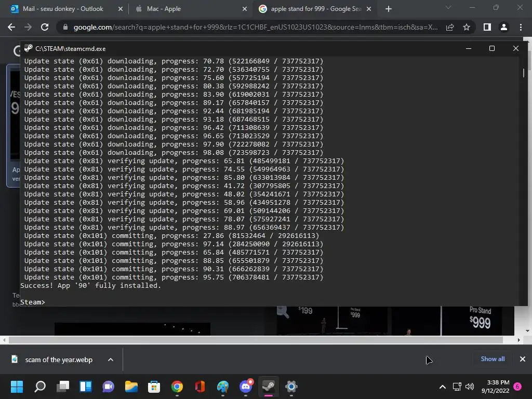Click the steamcmd vertical scrollbar thumb
This screenshot has height=399, width=532.
(524, 73)
